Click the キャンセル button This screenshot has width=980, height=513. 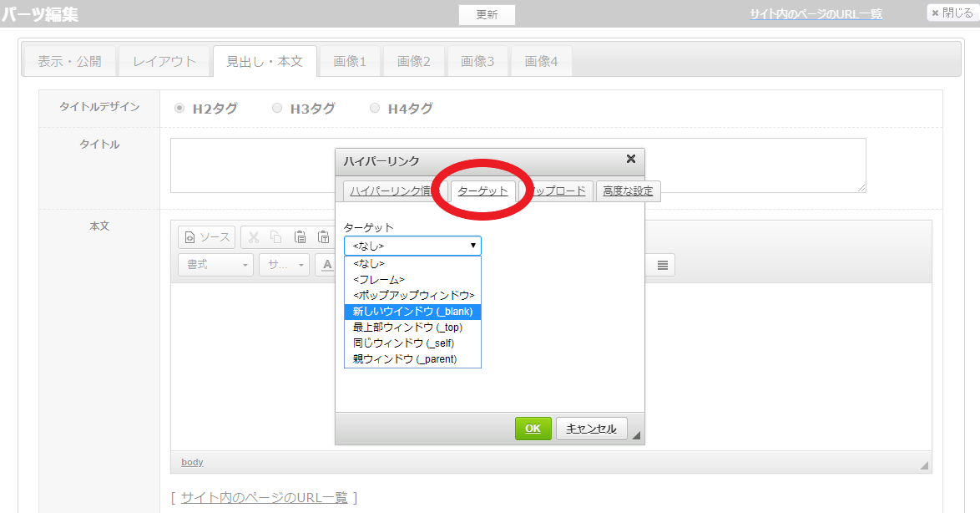pos(591,429)
